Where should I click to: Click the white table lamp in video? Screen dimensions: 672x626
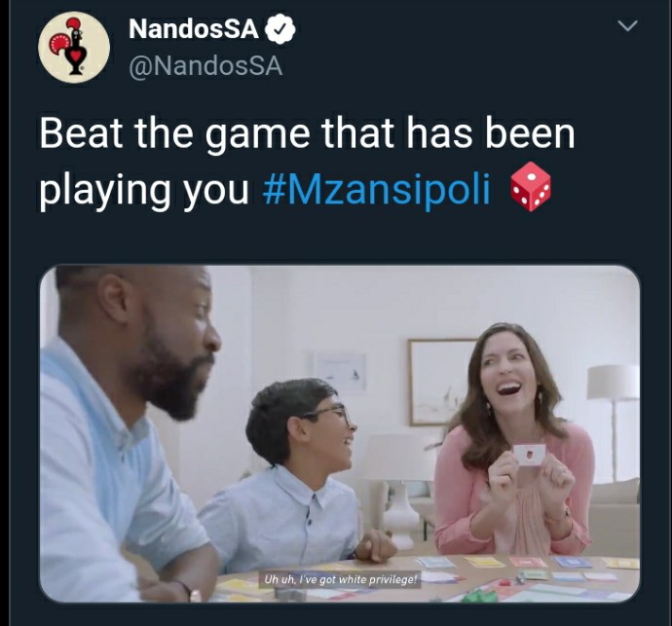[398, 484]
